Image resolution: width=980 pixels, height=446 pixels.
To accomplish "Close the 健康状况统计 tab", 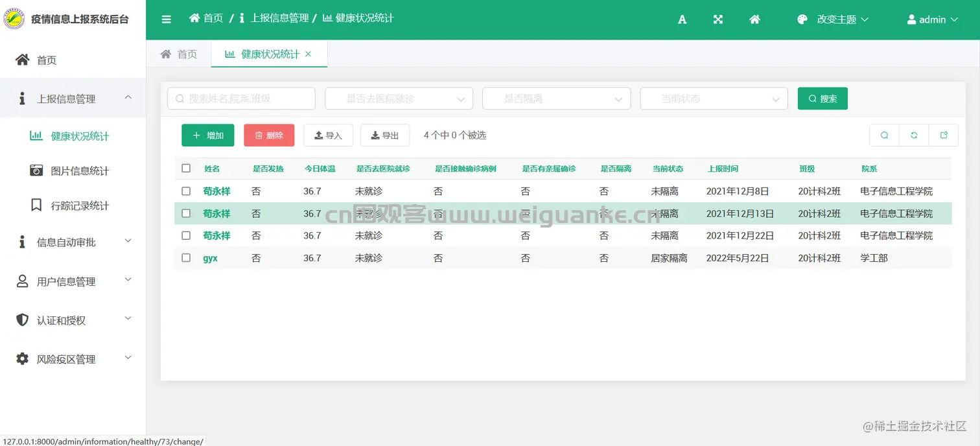I will (308, 54).
